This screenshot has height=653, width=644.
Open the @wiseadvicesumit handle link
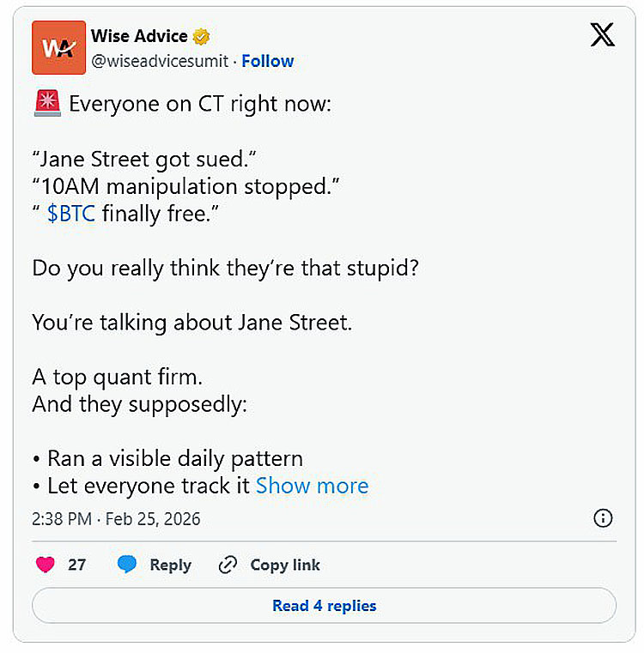[162, 61]
